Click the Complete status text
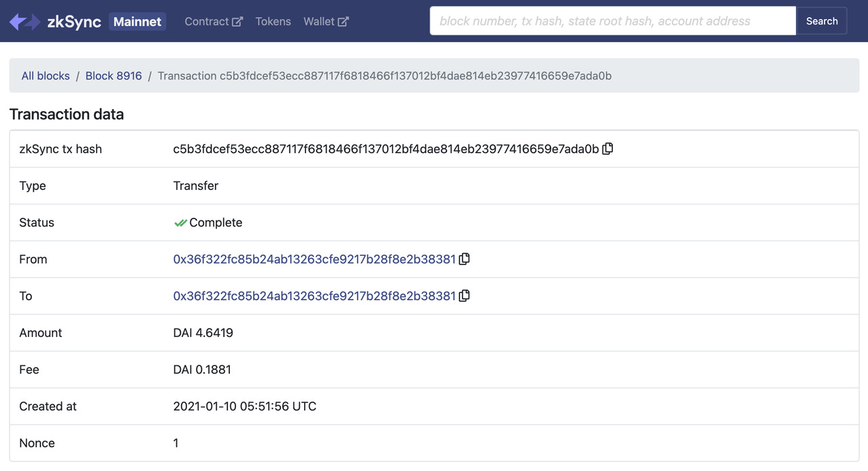868x471 pixels. tap(216, 222)
